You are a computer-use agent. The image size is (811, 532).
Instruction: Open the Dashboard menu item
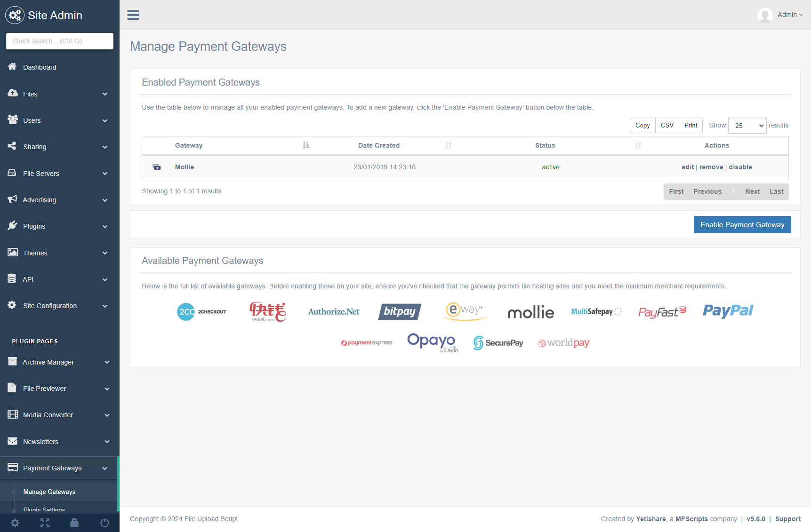click(40, 67)
